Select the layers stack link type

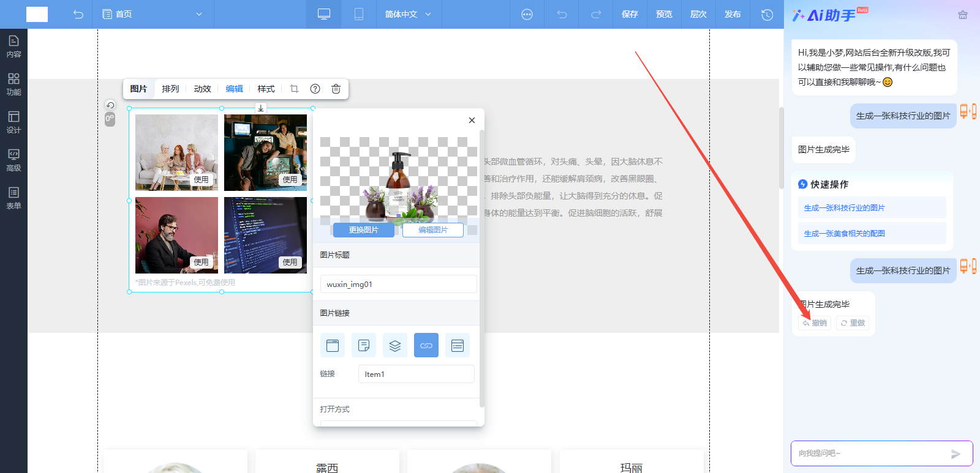tap(395, 345)
